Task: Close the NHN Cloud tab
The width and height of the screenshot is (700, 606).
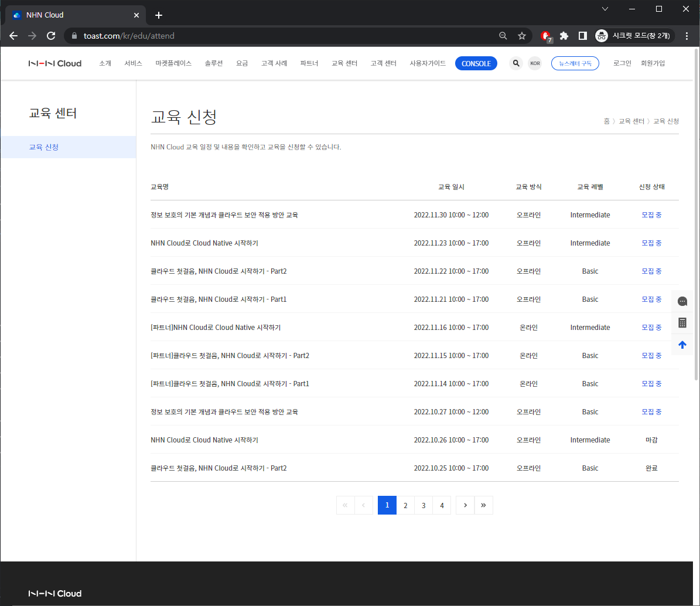Action: pyautogui.click(x=136, y=15)
